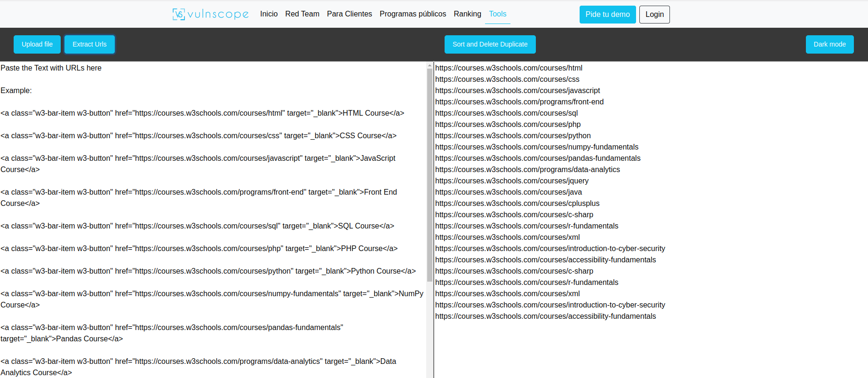
Task: Click the courses/jquery output line
Action: click(511, 181)
